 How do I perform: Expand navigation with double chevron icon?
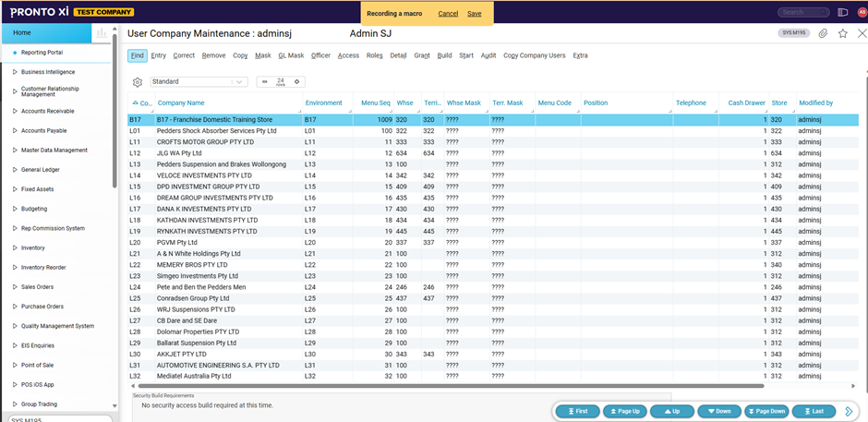(849, 411)
